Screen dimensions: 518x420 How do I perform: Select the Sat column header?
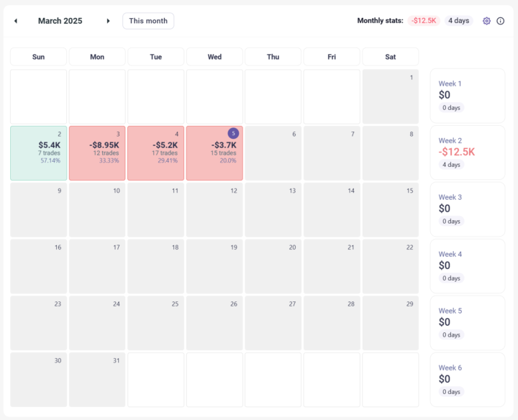[390, 57]
